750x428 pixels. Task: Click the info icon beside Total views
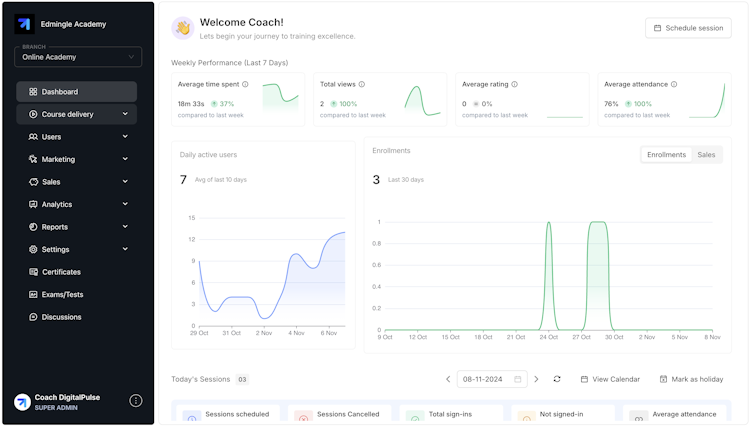362,85
